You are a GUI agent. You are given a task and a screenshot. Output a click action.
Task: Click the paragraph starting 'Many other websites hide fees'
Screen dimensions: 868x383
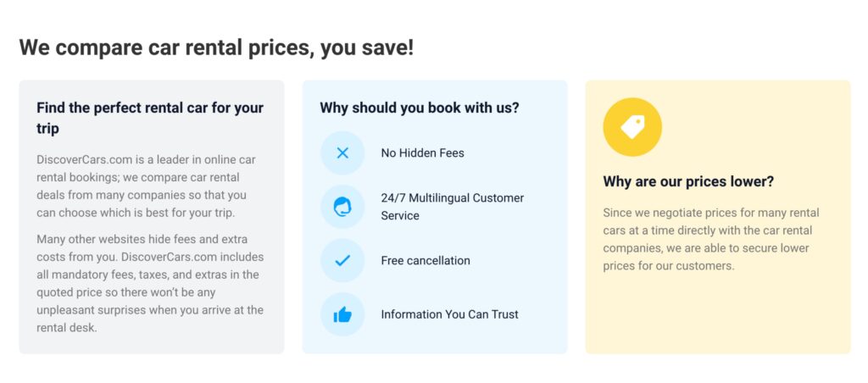(x=150, y=283)
